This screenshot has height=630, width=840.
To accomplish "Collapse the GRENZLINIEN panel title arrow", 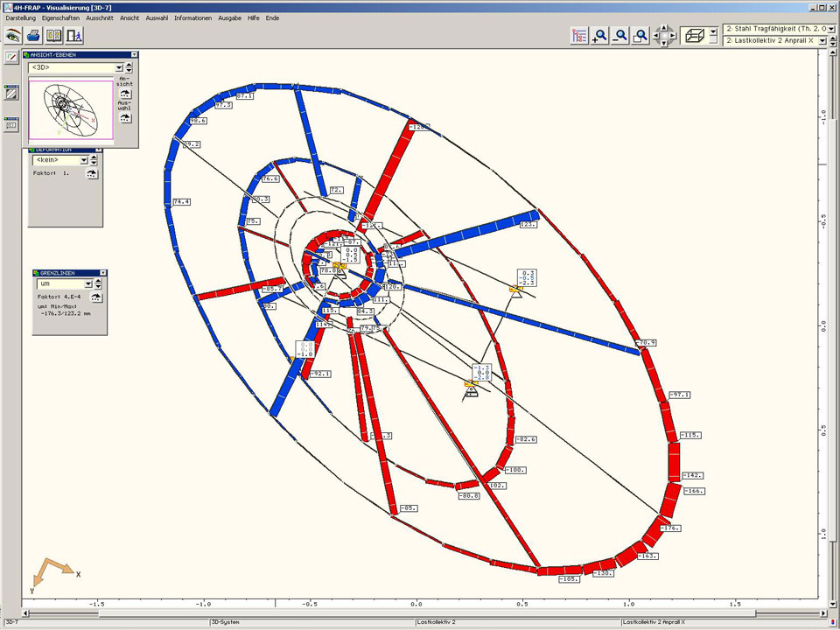I will (x=102, y=273).
